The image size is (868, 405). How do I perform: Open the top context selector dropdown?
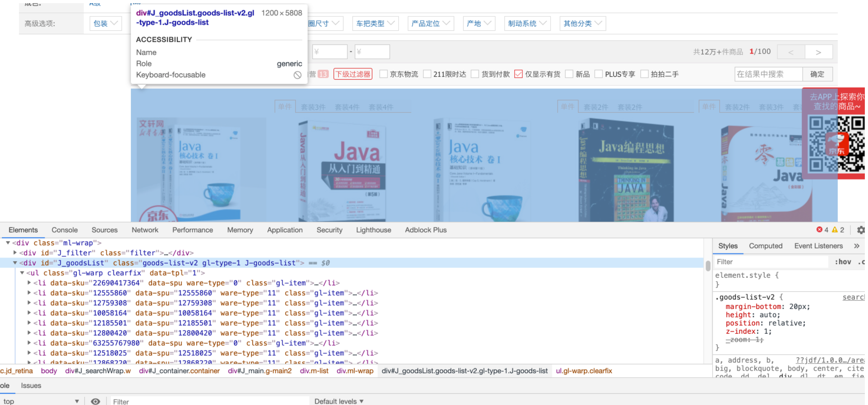tap(41, 401)
